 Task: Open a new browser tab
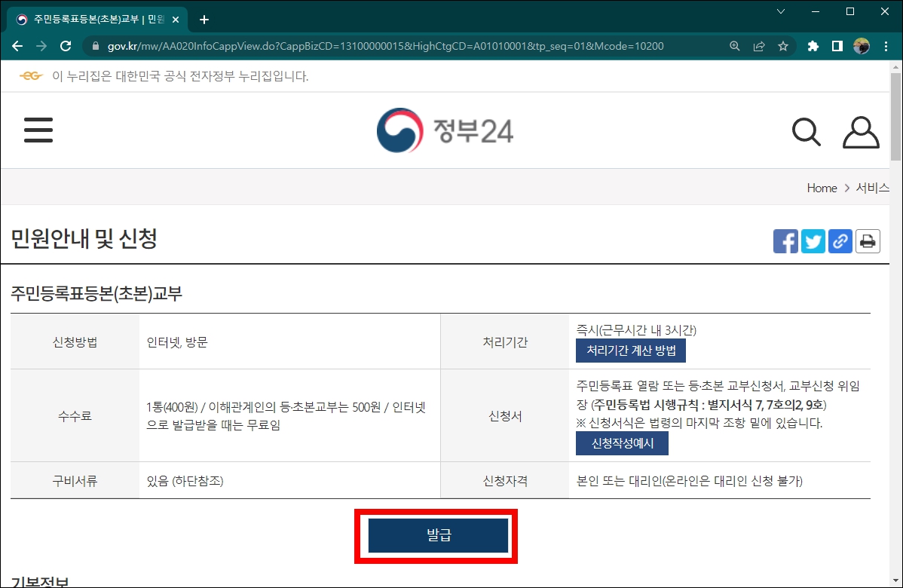pos(204,19)
